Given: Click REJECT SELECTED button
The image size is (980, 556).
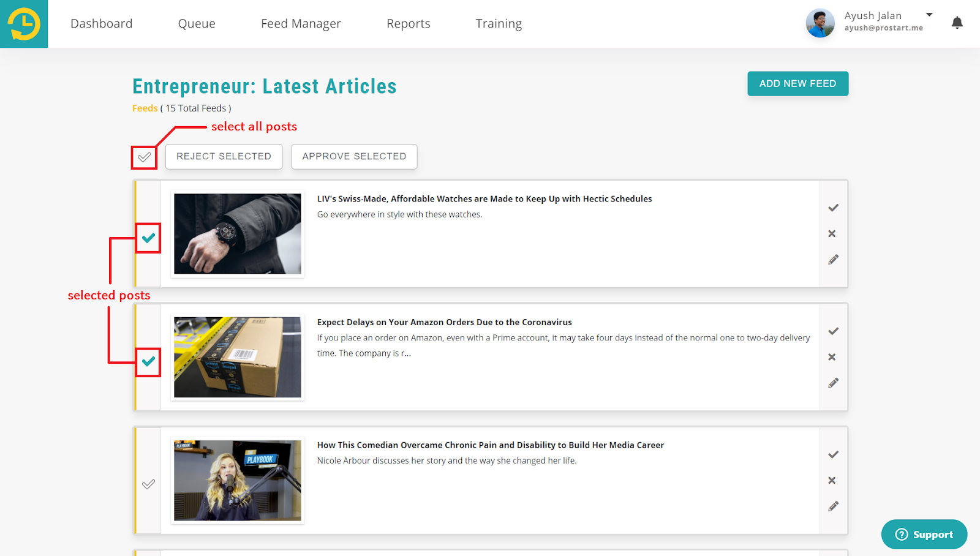Looking at the screenshot, I should point(224,157).
